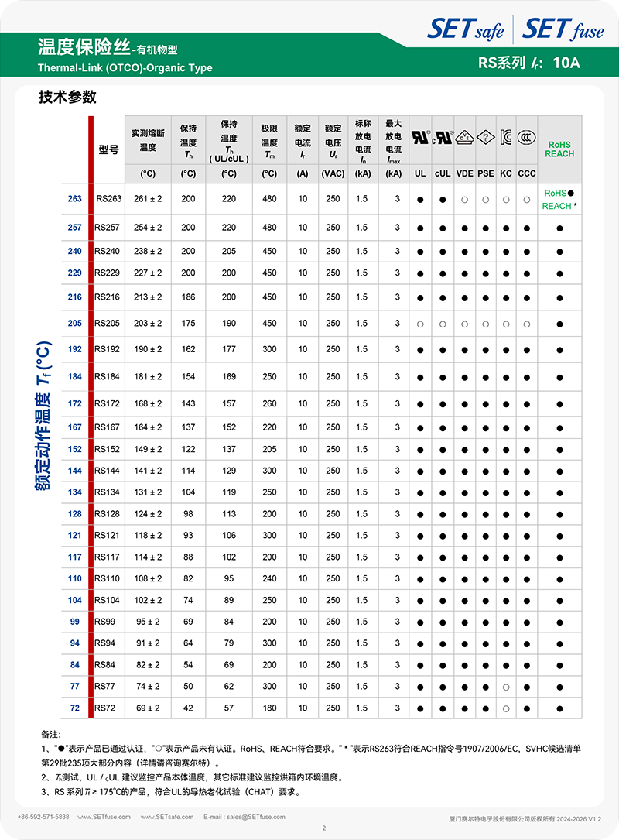Click the vertical "额定动作温度 Tf (°C)" label

pos(43,416)
